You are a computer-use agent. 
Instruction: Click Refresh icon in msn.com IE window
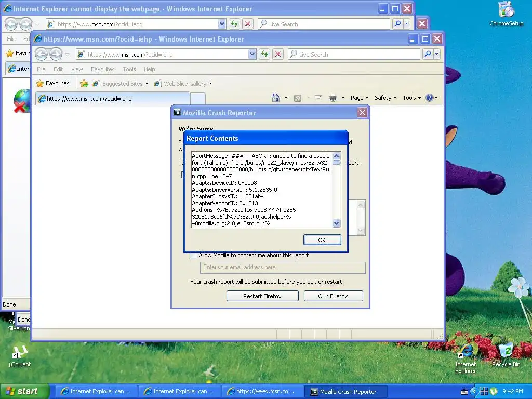click(264, 54)
